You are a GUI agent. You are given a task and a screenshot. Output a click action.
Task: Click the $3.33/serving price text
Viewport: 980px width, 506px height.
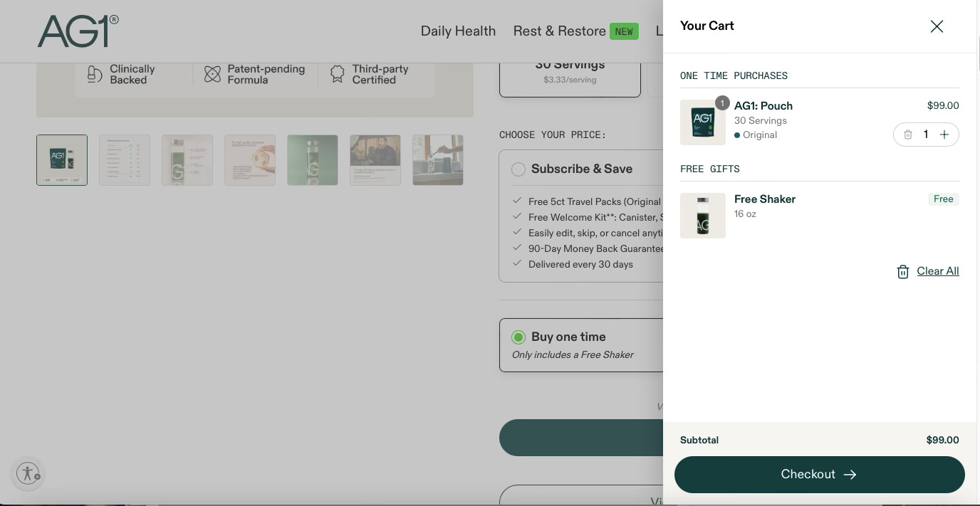570,80
